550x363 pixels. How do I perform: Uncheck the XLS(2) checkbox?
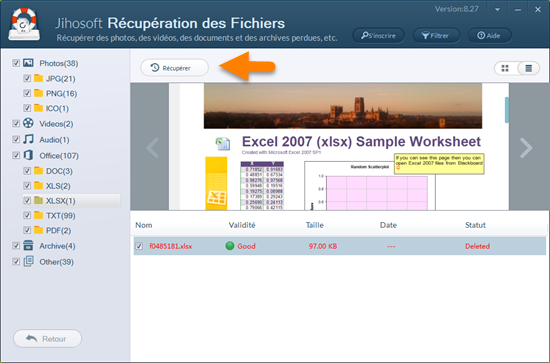[x=27, y=186]
